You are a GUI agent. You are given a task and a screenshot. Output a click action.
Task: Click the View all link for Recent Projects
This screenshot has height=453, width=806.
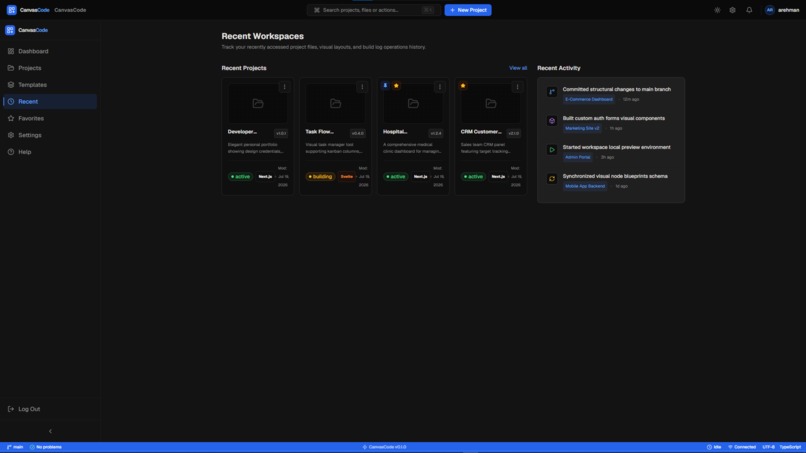[x=518, y=68]
